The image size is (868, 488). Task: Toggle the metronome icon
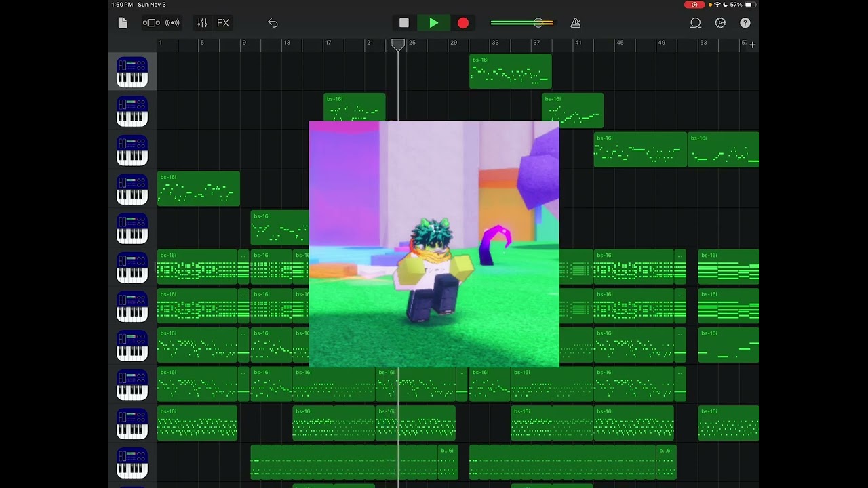[576, 23]
